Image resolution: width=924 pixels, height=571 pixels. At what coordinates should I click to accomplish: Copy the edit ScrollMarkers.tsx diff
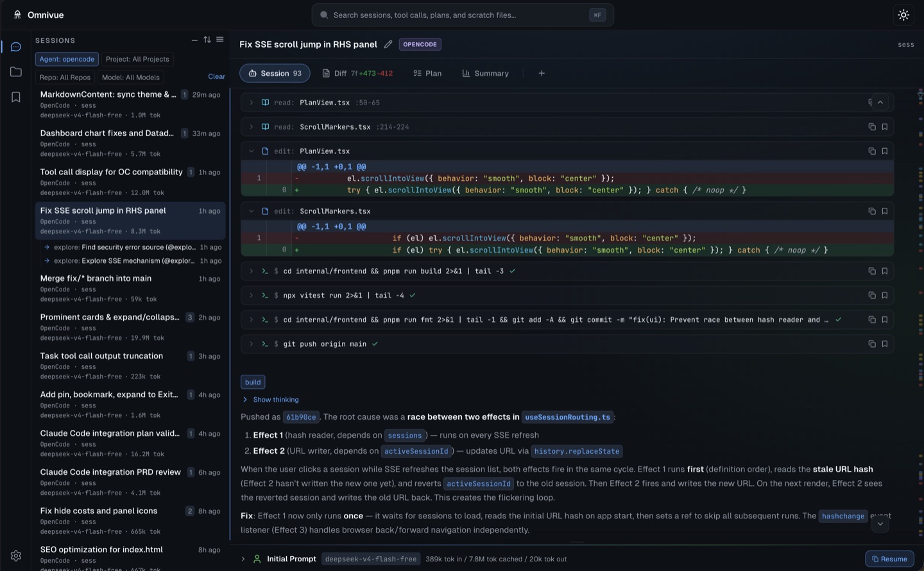[x=872, y=211]
